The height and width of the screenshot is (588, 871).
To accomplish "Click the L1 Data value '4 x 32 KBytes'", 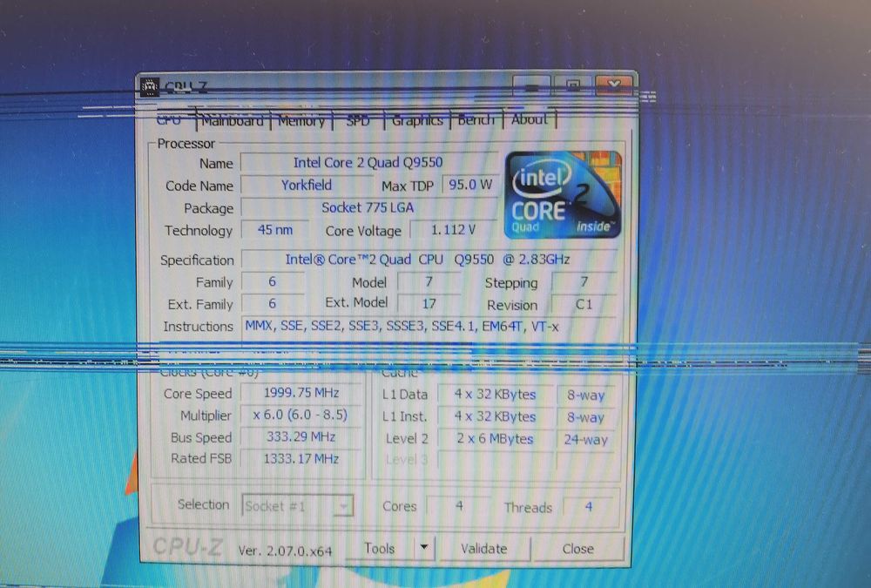I will click(495, 395).
